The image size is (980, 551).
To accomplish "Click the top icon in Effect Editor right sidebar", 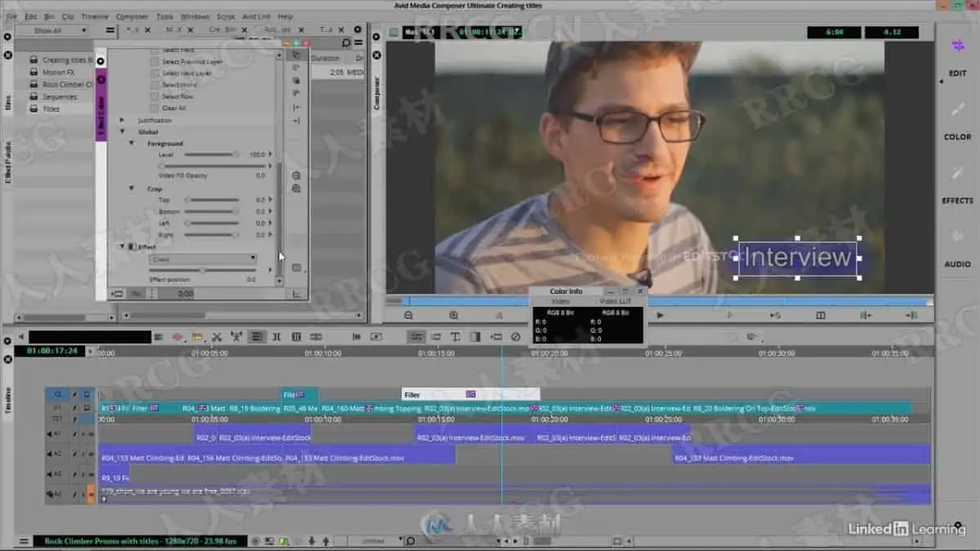I will (x=296, y=55).
